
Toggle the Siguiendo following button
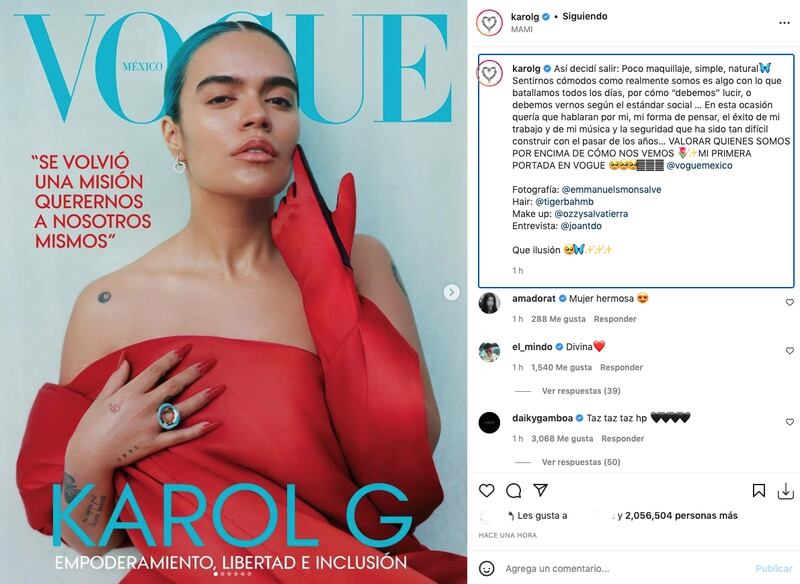click(585, 16)
